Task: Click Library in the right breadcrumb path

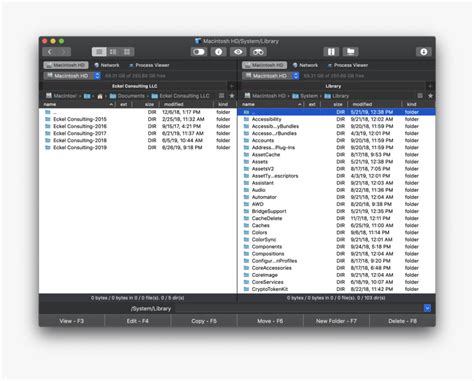Action: [x=337, y=96]
